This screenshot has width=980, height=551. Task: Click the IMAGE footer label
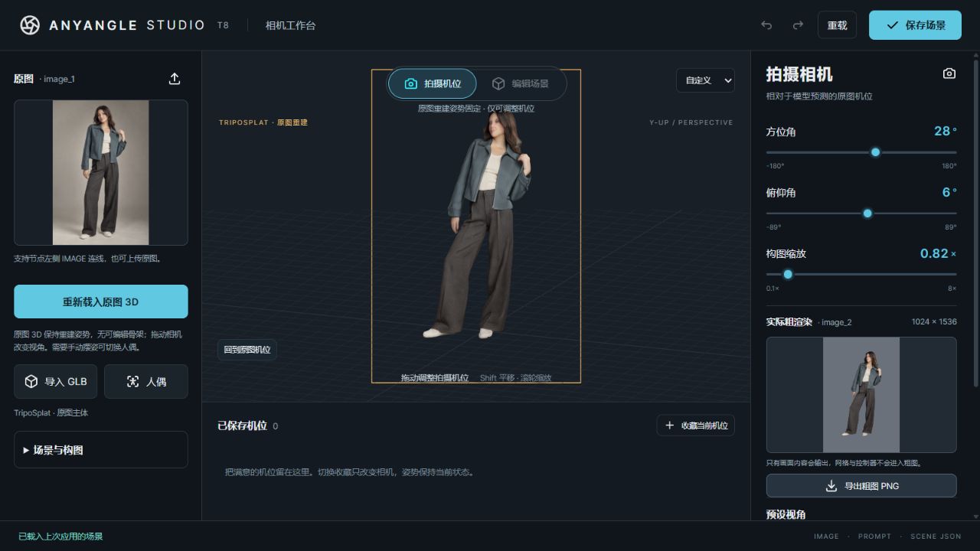tap(826, 536)
